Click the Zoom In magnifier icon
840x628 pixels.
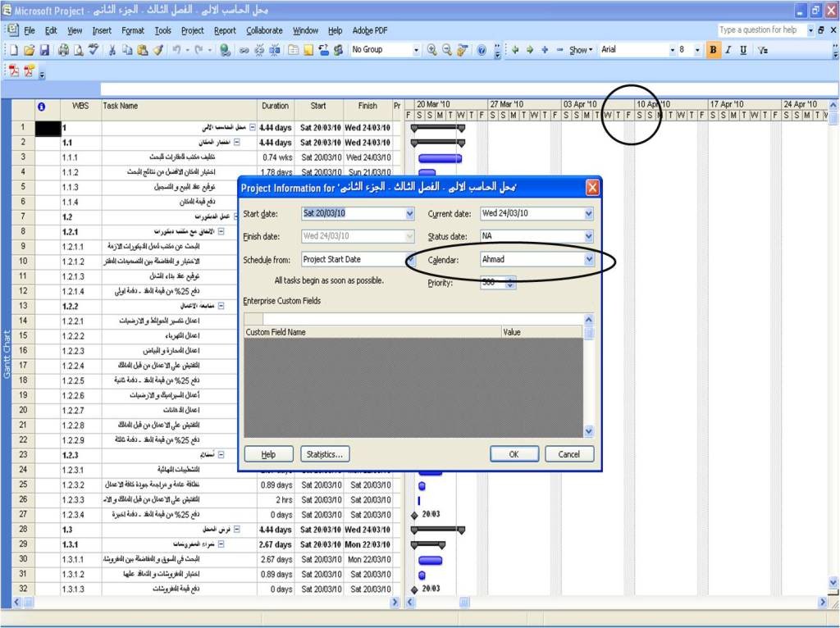pos(431,50)
